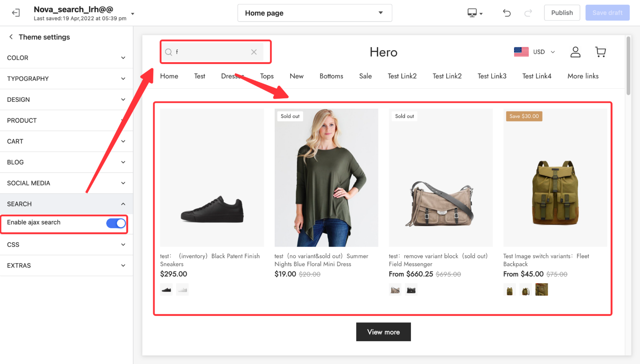Click the Save $30.00 badge
Viewport: 640px width, 364px height.
click(x=524, y=116)
